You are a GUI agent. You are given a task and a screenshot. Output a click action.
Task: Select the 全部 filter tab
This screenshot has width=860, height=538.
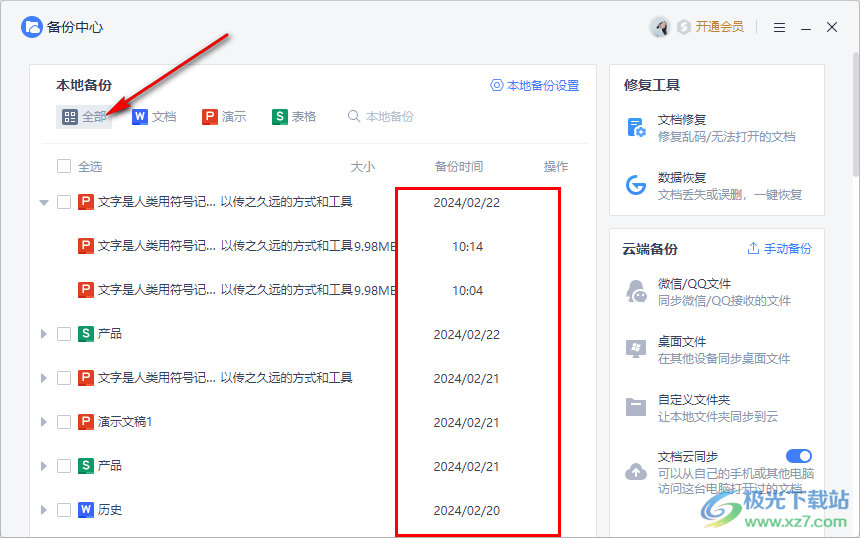(84, 117)
